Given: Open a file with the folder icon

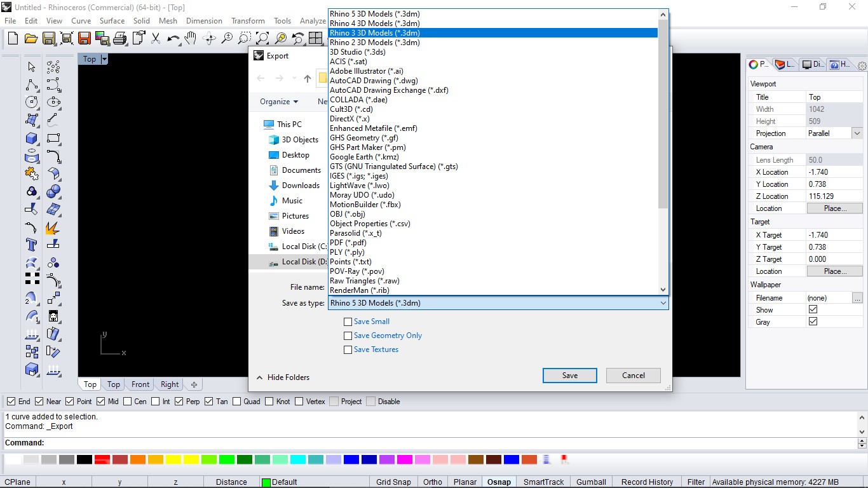Looking at the screenshot, I should pos(31,39).
